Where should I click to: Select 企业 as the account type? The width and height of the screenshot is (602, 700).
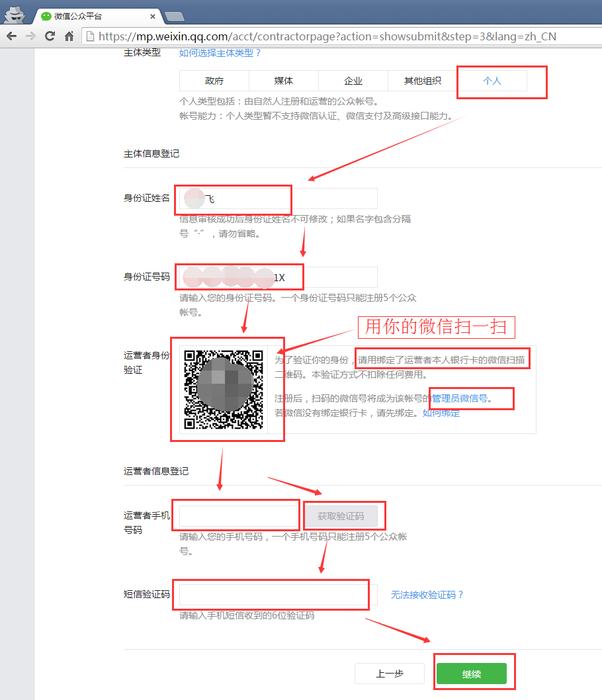pos(353,81)
